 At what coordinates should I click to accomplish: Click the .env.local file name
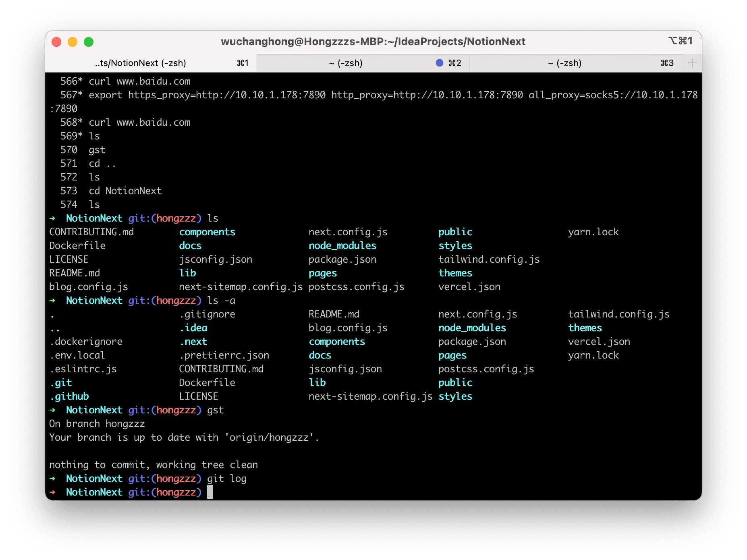point(77,355)
